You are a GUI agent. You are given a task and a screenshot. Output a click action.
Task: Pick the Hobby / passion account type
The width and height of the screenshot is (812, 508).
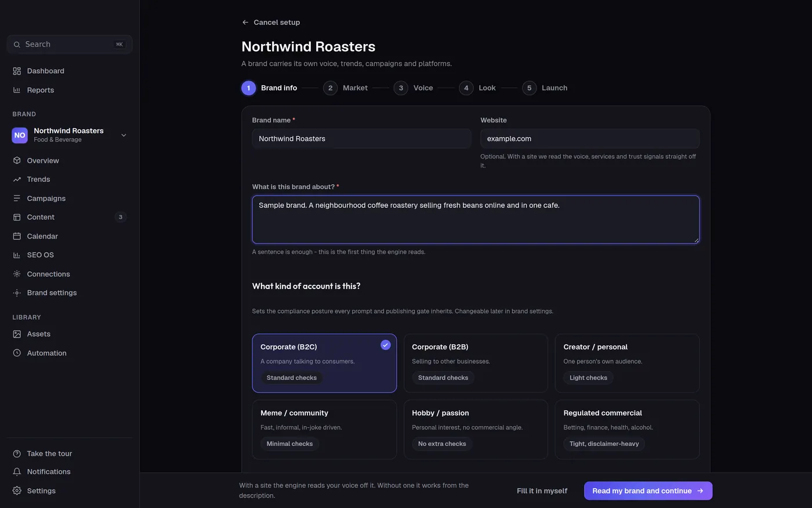(x=476, y=429)
